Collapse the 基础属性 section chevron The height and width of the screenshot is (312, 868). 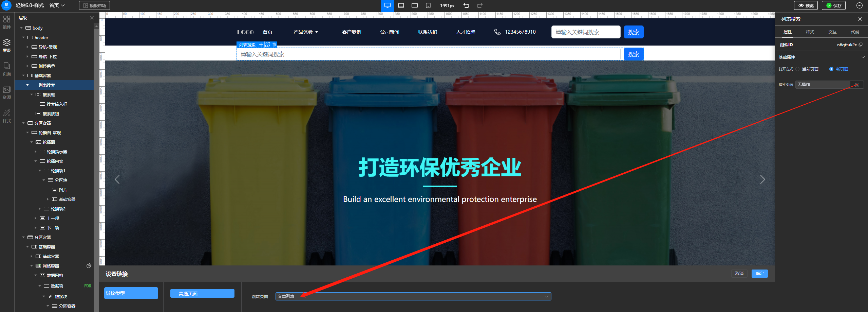point(863,57)
